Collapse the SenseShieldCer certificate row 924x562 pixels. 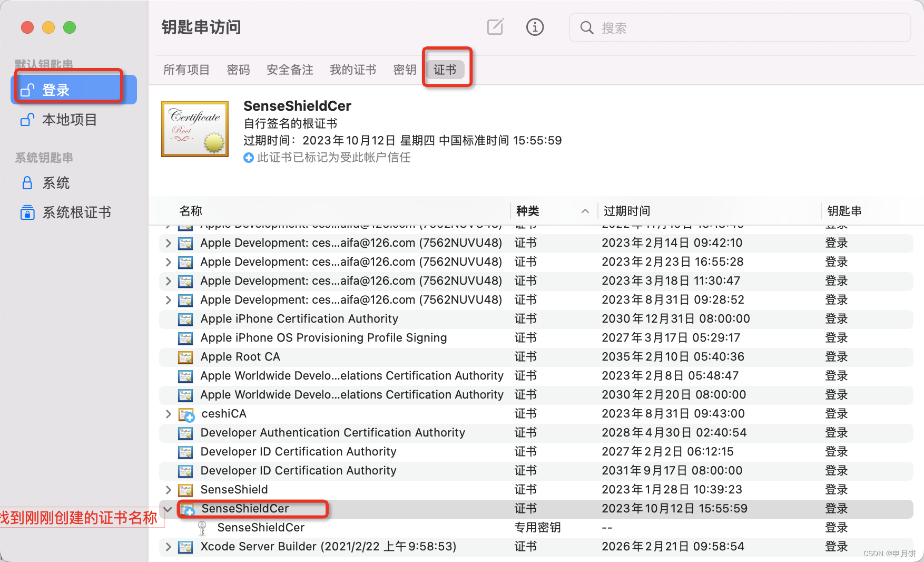(168, 509)
